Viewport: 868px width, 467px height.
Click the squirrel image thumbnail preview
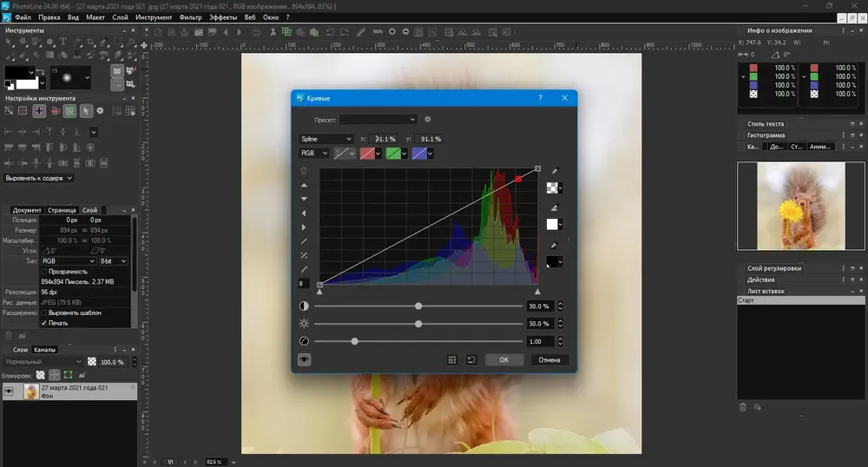tap(801, 206)
